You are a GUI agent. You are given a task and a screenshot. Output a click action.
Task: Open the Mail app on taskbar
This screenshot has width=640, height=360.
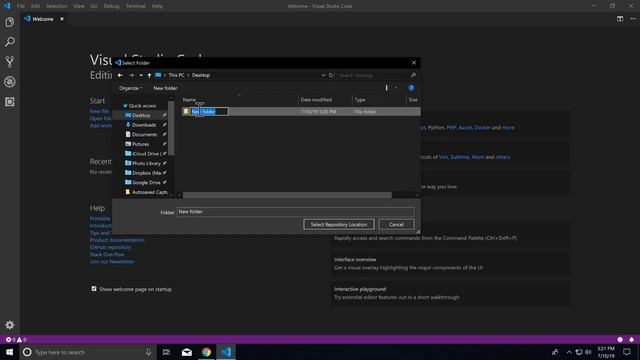(187, 352)
